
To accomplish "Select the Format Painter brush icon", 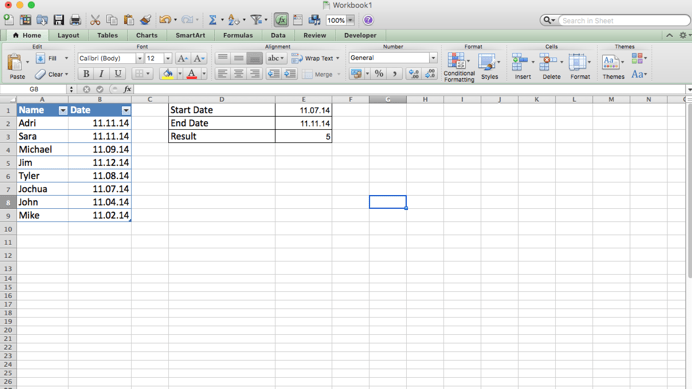I will tap(146, 20).
